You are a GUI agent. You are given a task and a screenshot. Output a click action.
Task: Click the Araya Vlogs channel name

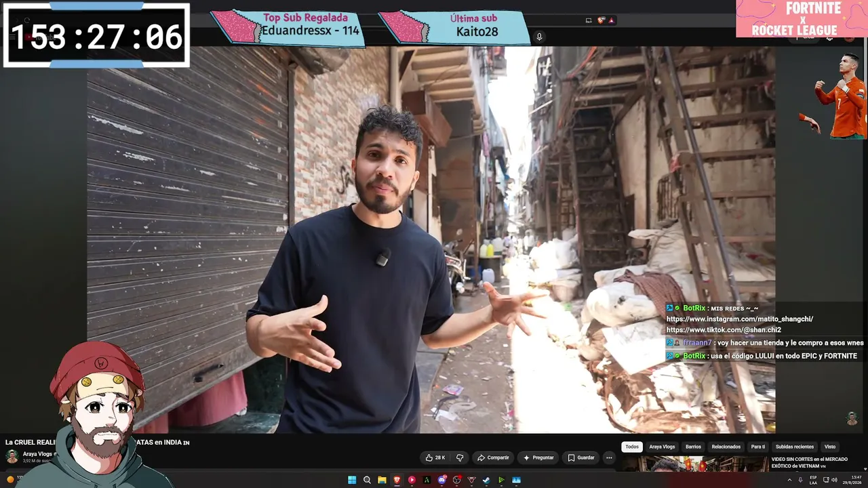[37, 454]
